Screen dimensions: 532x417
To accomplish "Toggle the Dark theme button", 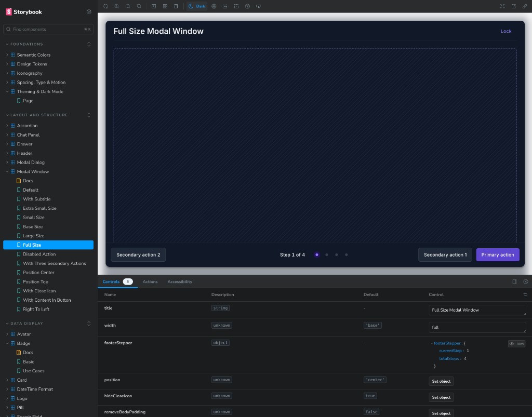I will click(197, 6).
